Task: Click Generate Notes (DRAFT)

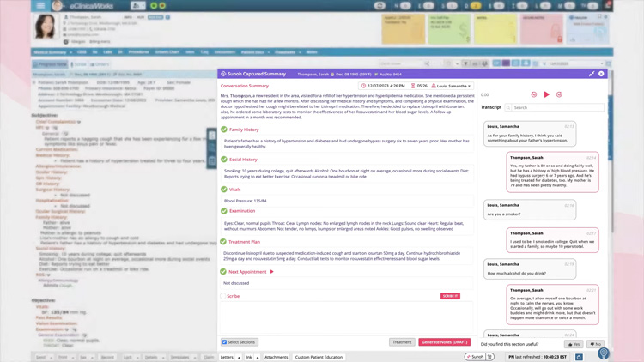Action: coord(445,342)
